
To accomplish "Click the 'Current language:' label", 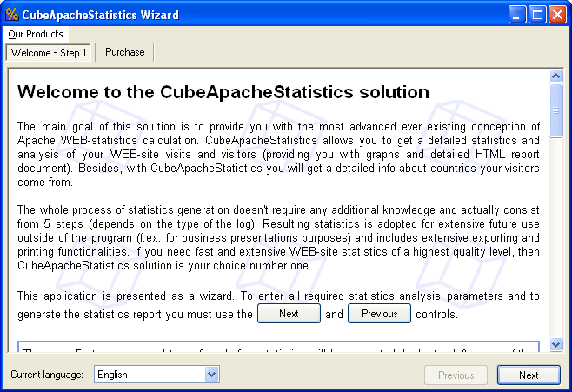I will click(47, 375).
